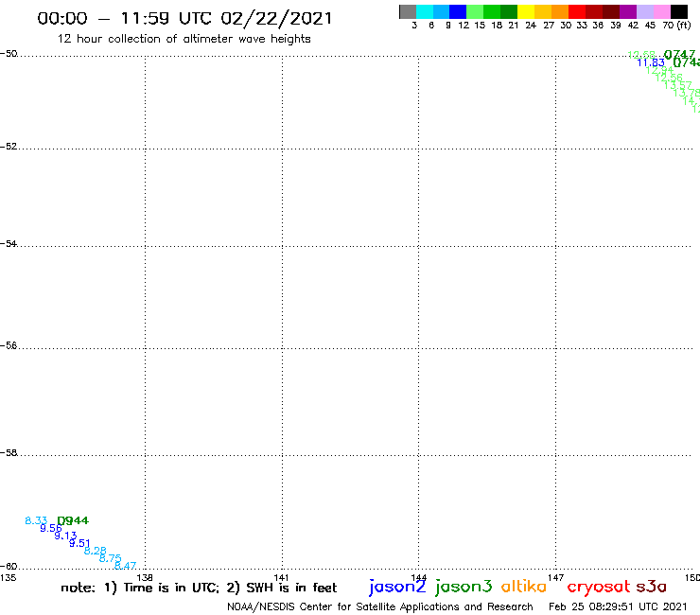Click the -52 latitude axis label

pos(9,147)
